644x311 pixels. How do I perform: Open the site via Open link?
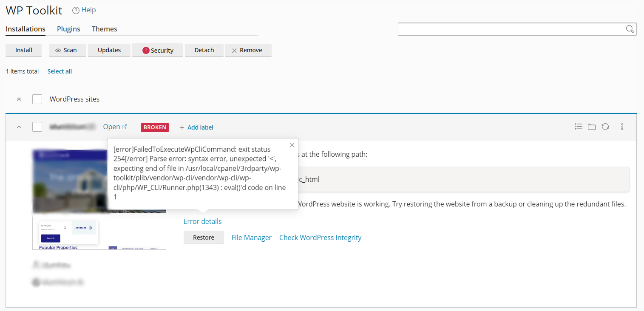(115, 127)
